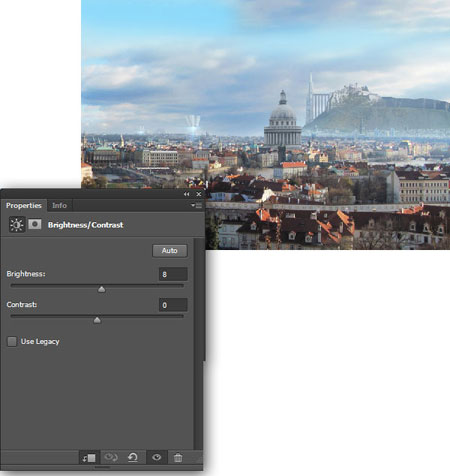Image resolution: width=450 pixels, height=476 pixels.
Task: Click the Brightness slider handle
Action: point(102,289)
